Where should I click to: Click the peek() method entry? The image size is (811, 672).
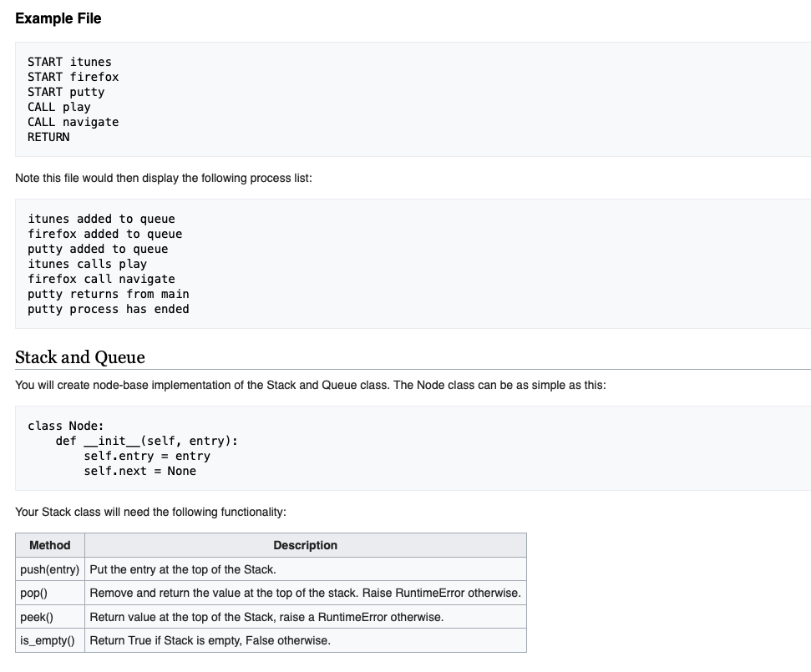pos(35,616)
